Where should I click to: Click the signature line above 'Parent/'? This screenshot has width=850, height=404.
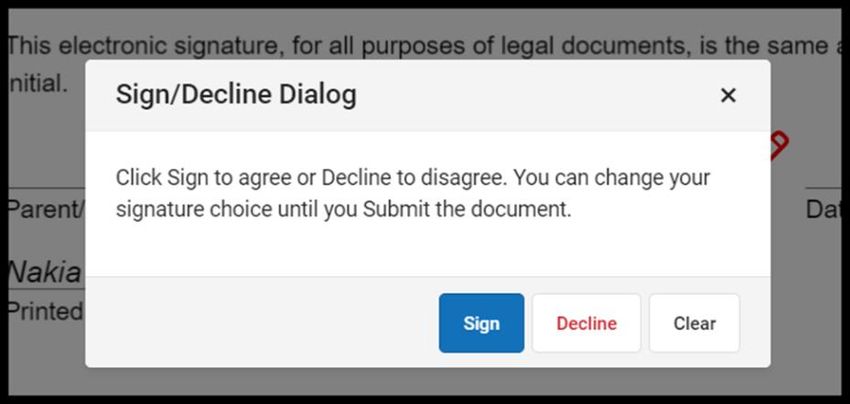[x=47, y=188]
